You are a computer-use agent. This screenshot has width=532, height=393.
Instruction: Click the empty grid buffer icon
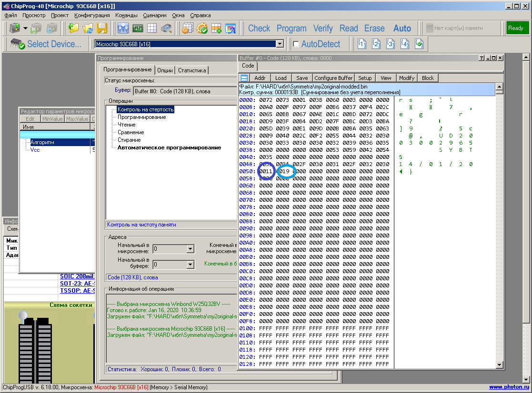click(x=152, y=28)
